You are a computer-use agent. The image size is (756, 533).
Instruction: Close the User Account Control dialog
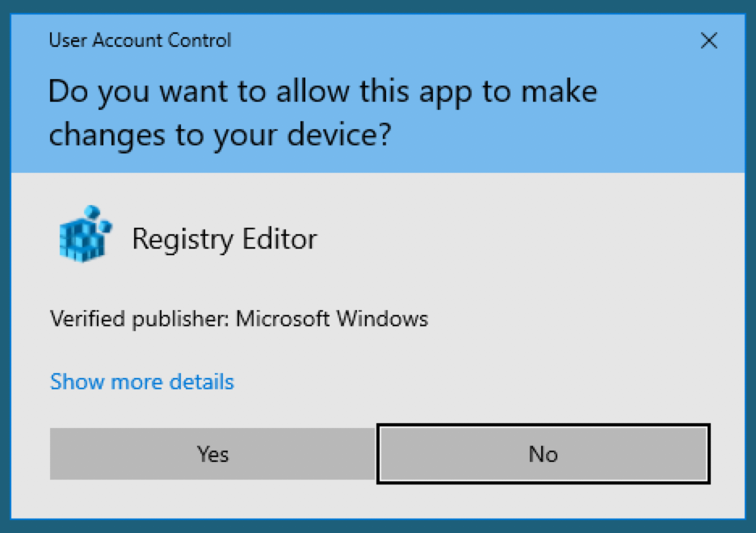click(709, 40)
